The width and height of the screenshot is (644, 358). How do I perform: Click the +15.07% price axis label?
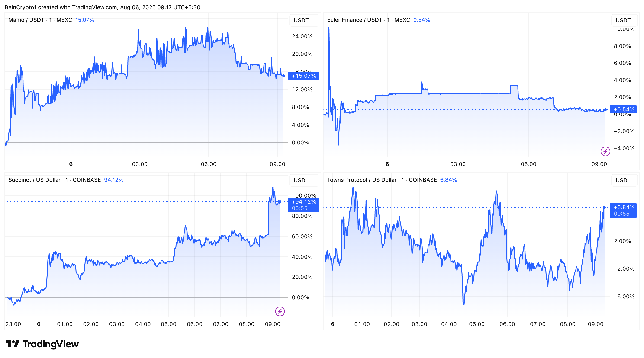tap(304, 76)
